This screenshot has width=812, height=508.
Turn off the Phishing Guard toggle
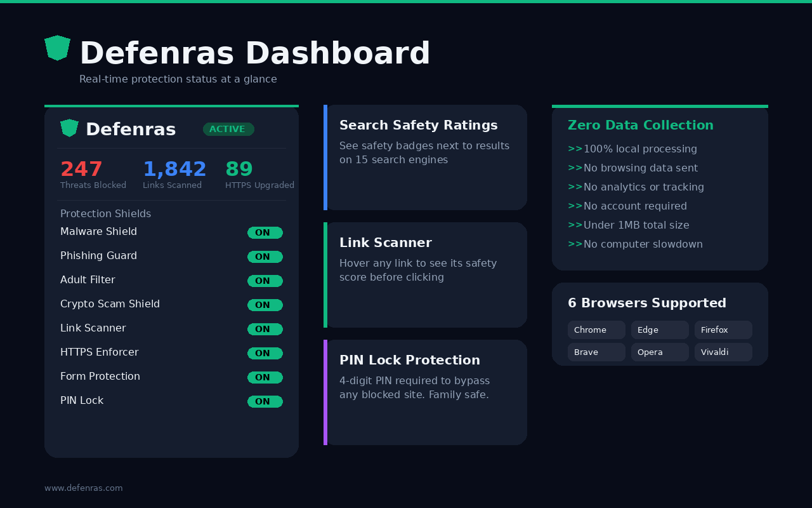[265, 257]
